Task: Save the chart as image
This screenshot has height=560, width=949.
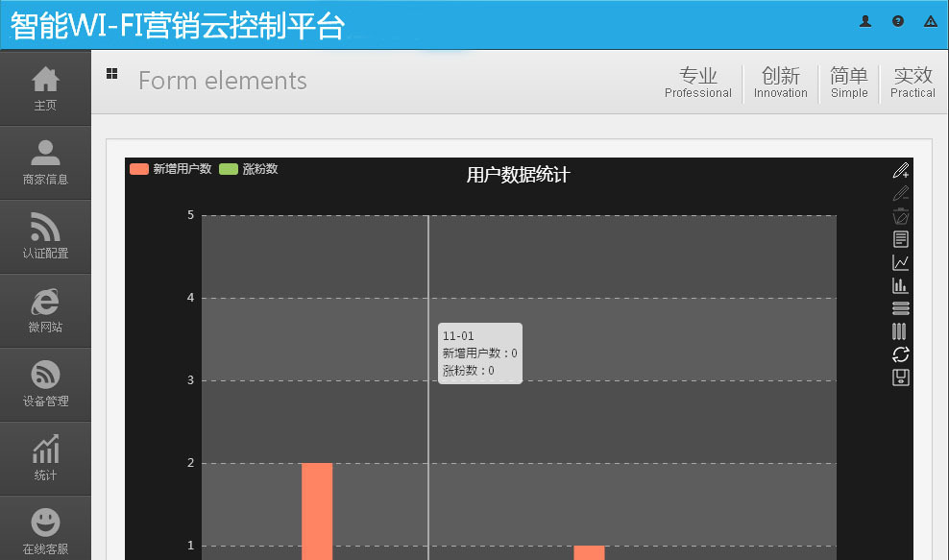Action: 900,377
